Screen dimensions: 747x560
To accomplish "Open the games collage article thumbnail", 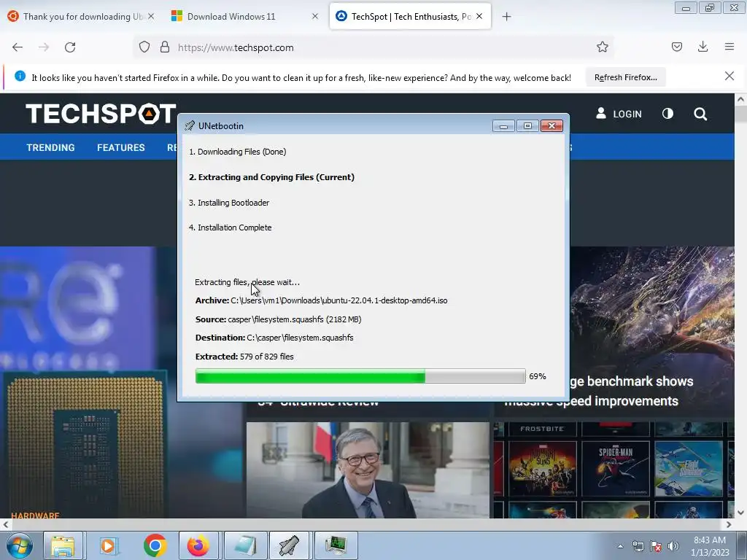I will pos(614,470).
